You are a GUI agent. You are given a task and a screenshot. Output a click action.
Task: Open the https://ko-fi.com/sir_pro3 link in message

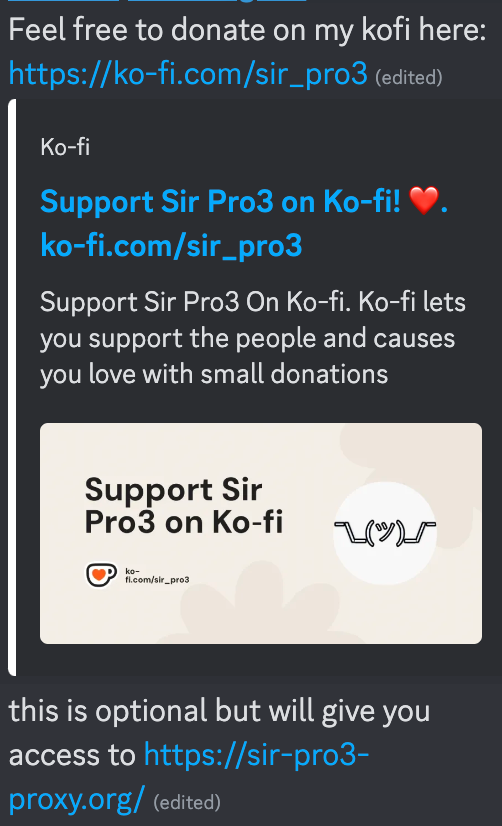[188, 74]
